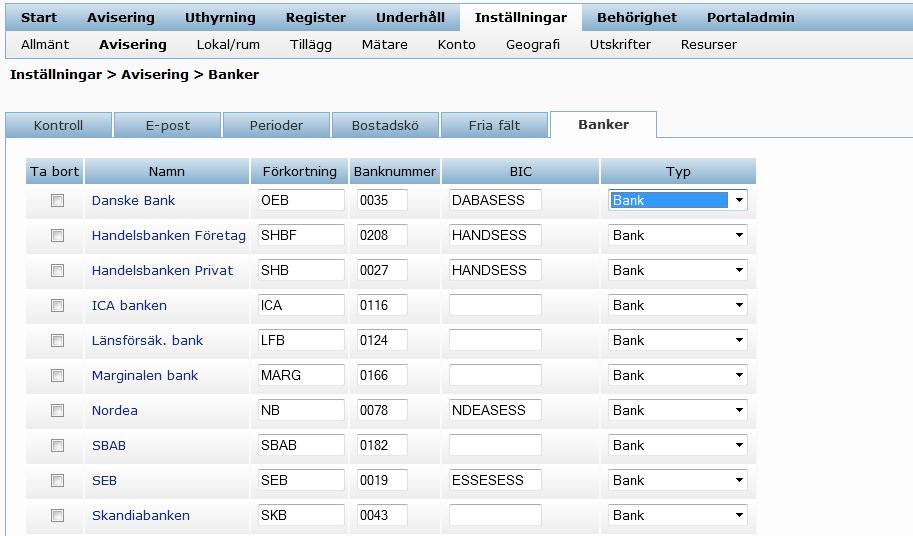Screen dimensions: 913x536
Task: Tick the Ta bort checkbox for Danske Bank
Action: point(57,201)
